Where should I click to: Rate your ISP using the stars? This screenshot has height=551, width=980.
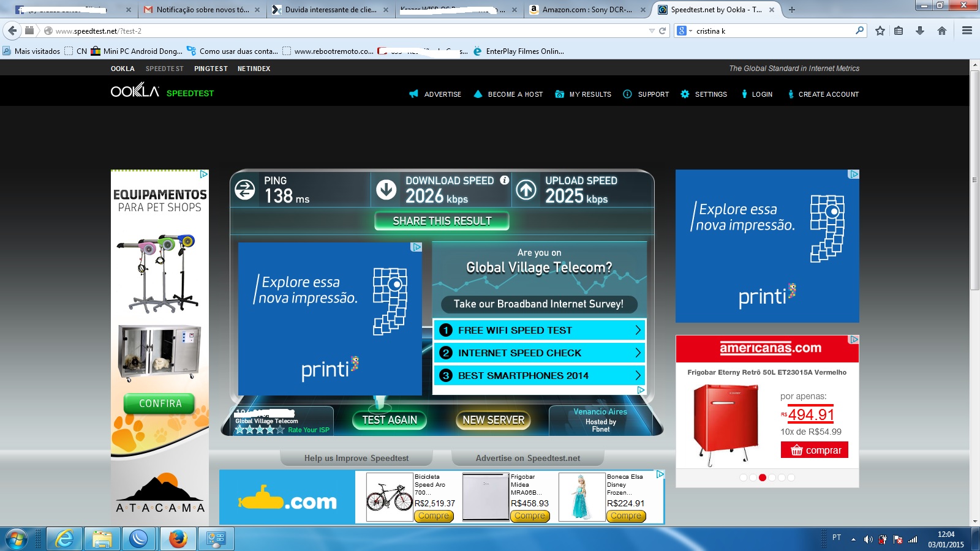[x=260, y=430]
